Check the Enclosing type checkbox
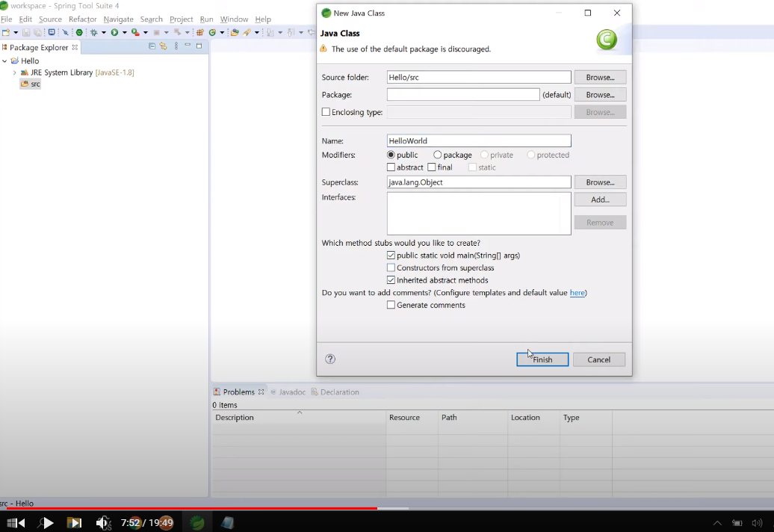The width and height of the screenshot is (774, 532). [x=326, y=112]
